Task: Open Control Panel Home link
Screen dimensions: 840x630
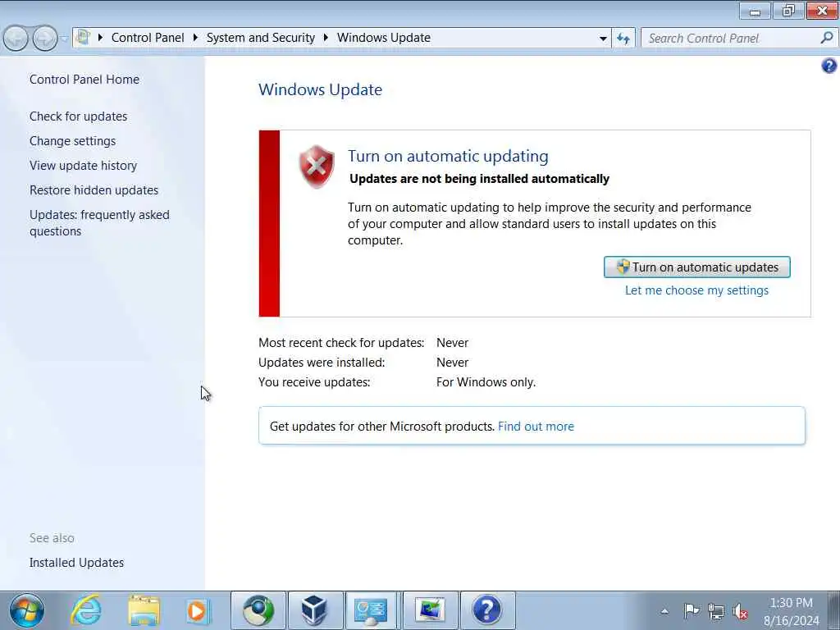Action: pos(84,80)
